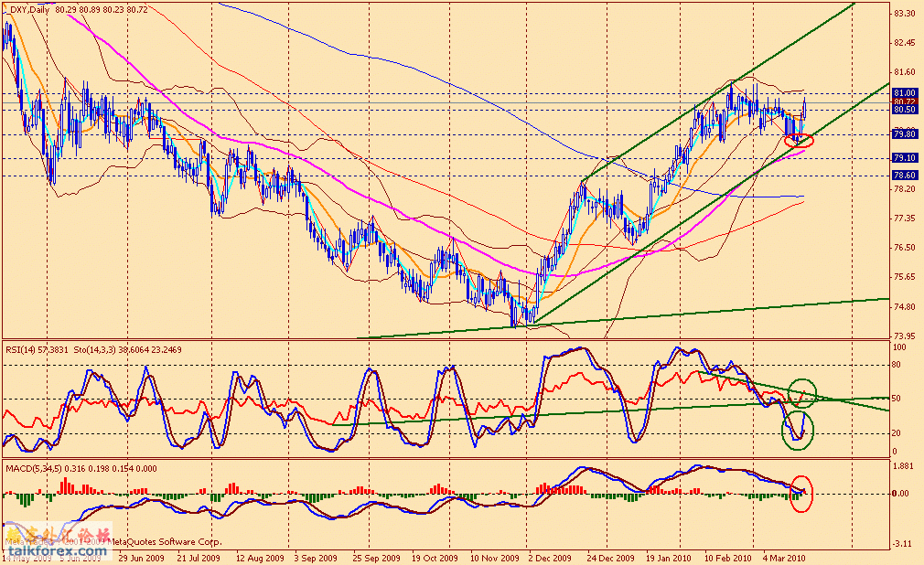Click the red ellipse in MACD panel
This screenshot has height=565, width=924.
tap(800, 492)
